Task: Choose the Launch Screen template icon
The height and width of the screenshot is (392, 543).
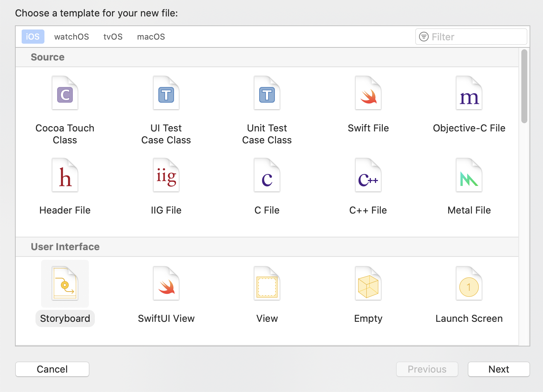Action: tap(469, 283)
